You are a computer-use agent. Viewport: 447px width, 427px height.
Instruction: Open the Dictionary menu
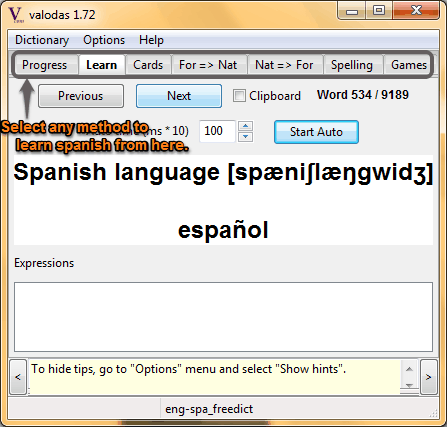[x=42, y=40]
